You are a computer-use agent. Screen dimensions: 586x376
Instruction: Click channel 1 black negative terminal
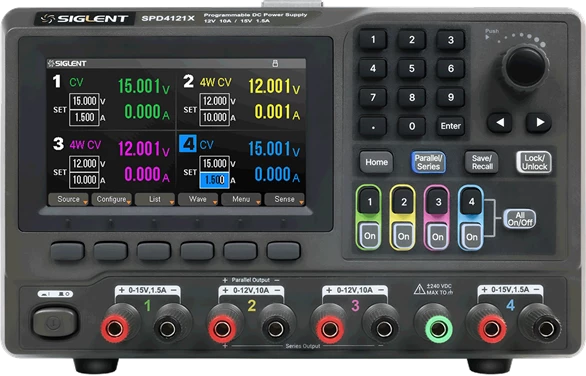(x=167, y=329)
